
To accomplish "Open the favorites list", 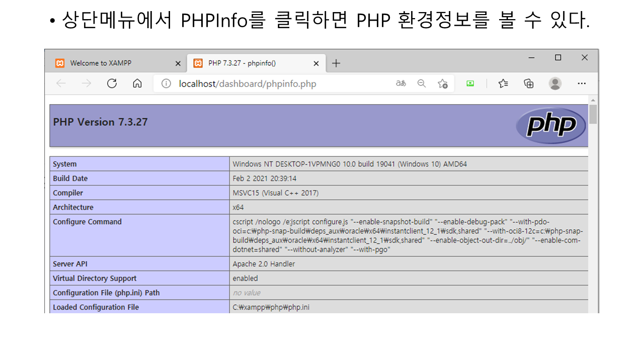I will 503,84.
